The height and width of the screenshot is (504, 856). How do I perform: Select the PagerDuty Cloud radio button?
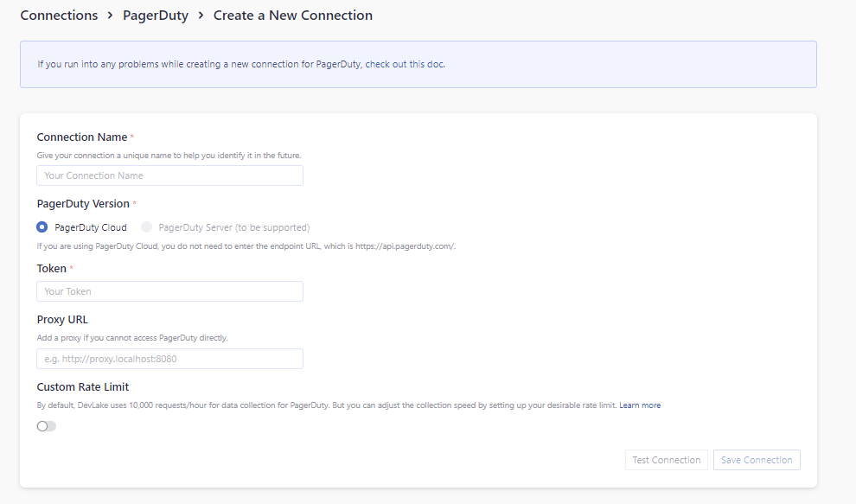[42, 226]
